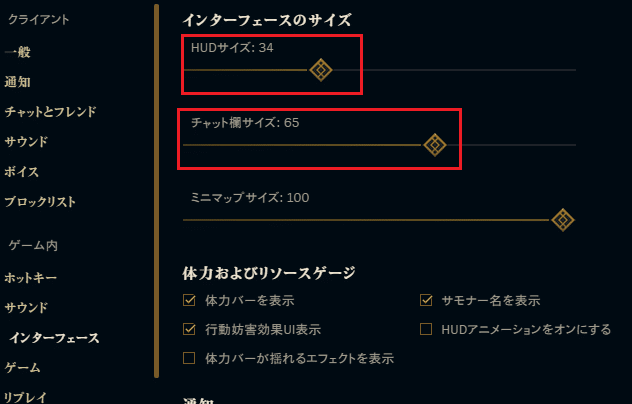This screenshot has height=404, width=632.
Task: Open in-game サウンド settings below ホットキー
Action: click(x=26, y=307)
